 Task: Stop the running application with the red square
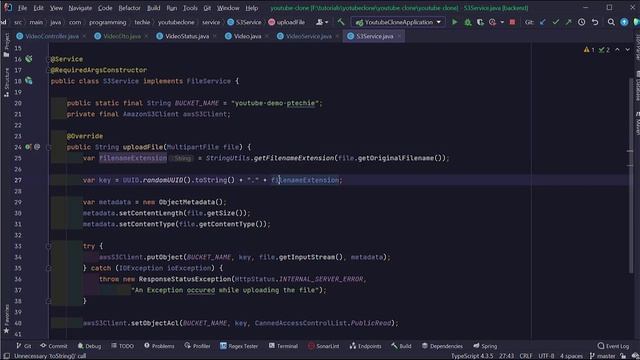(x=512, y=22)
